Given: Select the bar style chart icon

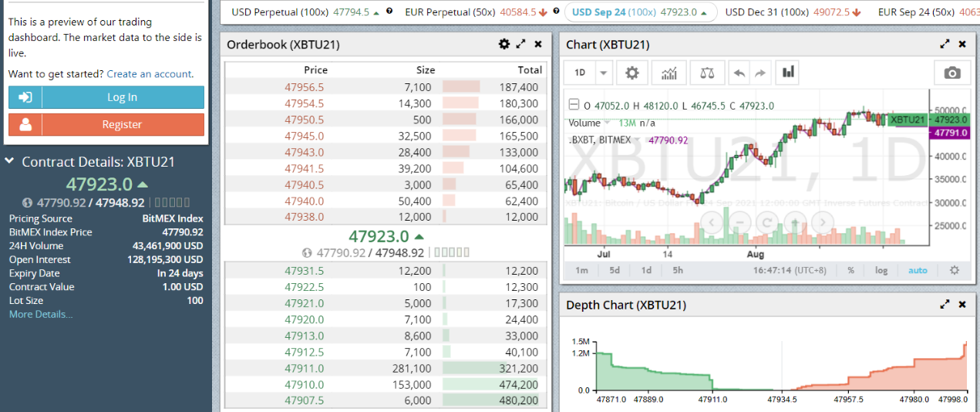Looking at the screenshot, I should (x=788, y=73).
